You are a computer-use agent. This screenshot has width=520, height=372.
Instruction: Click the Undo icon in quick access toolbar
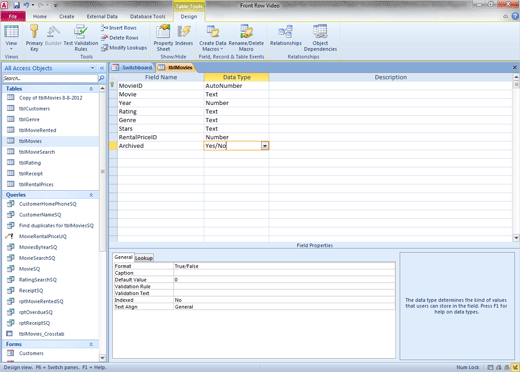(x=26, y=5)
